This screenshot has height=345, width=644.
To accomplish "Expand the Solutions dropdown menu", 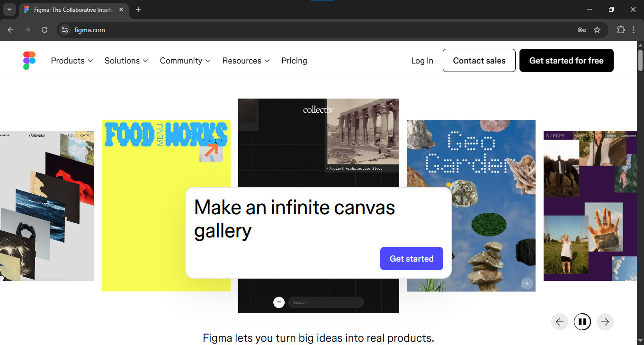I will pos(126,61).
